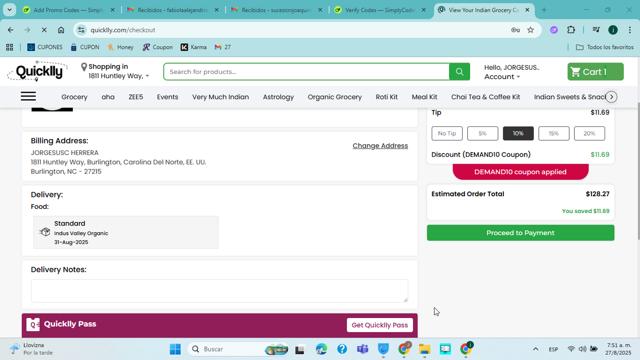
Task: Open the Events category
Action: pyautogui.click(x=167, y=97)
